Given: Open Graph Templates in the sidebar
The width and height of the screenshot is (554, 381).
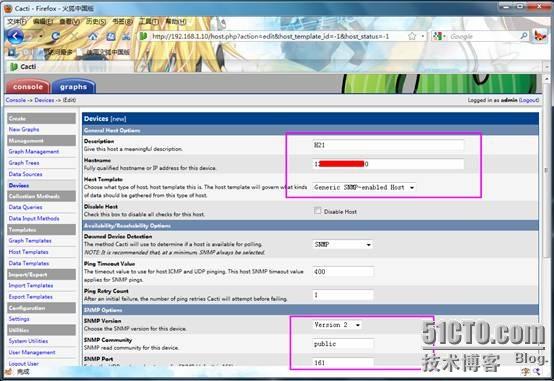Looking at the screenshot, I should pos(30,240).
